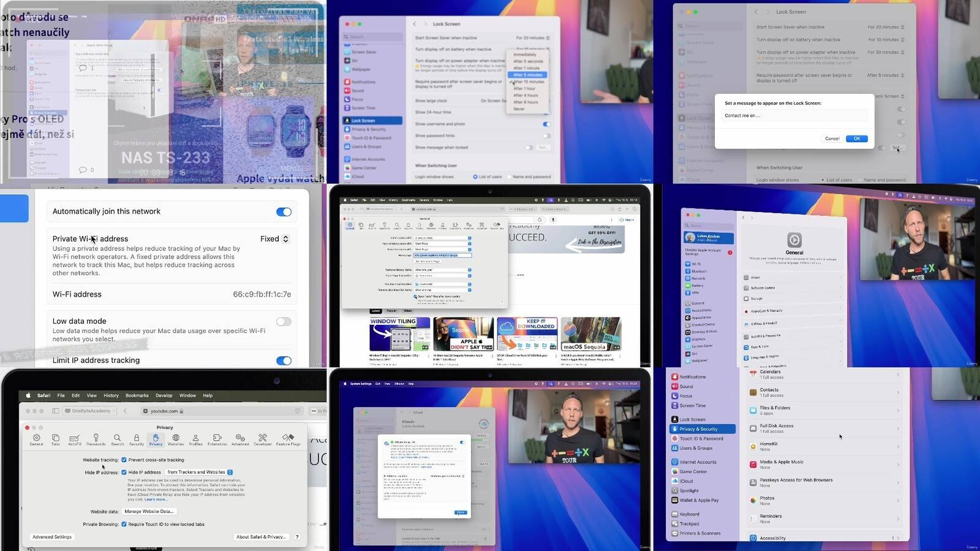Select Websites icon in Safari Privacy window
The height and width of the screenshot is (551, 980).
click(x=176, y=439)
